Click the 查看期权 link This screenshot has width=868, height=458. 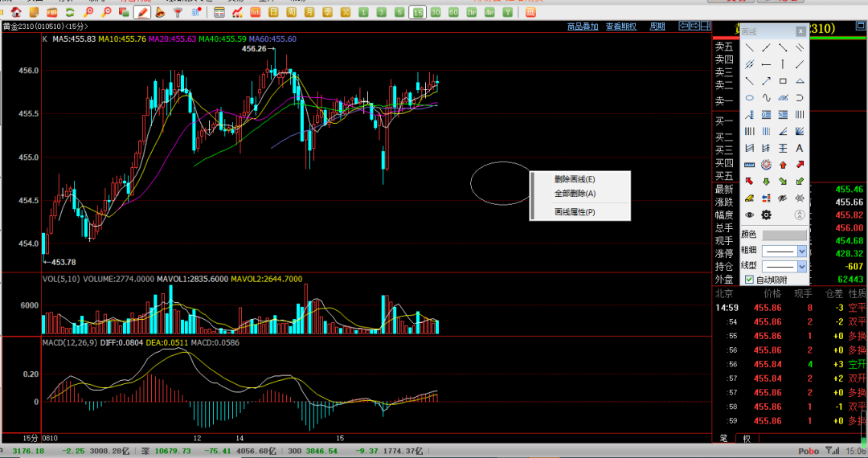click(x=620, y=26)
